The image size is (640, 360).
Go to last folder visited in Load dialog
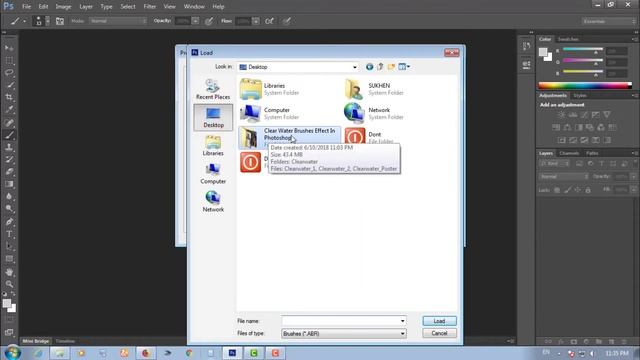pos(369,67)
